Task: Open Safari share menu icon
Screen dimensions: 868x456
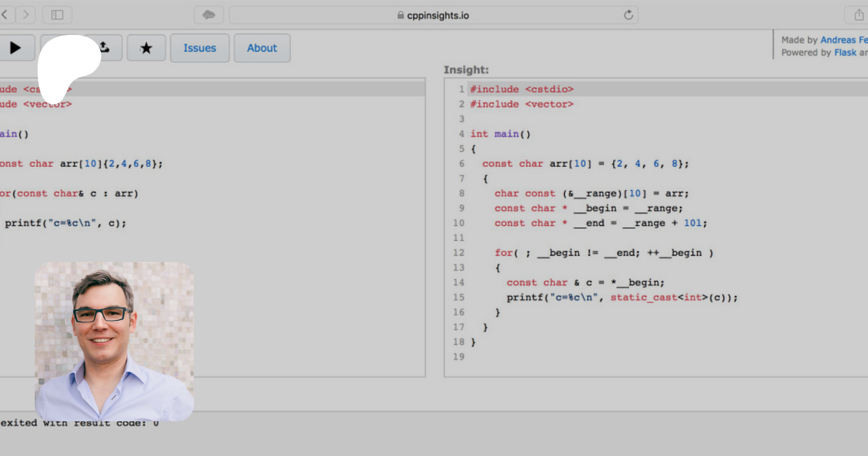Action: (858, 15)
